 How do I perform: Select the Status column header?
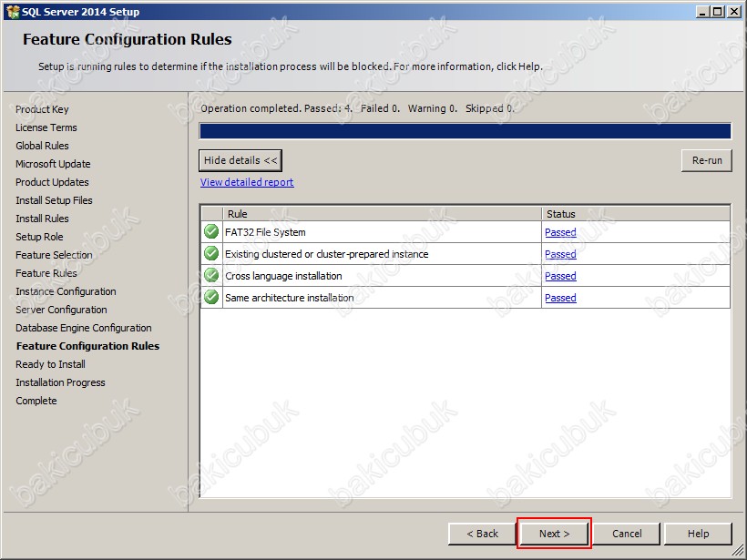point(636,214)
